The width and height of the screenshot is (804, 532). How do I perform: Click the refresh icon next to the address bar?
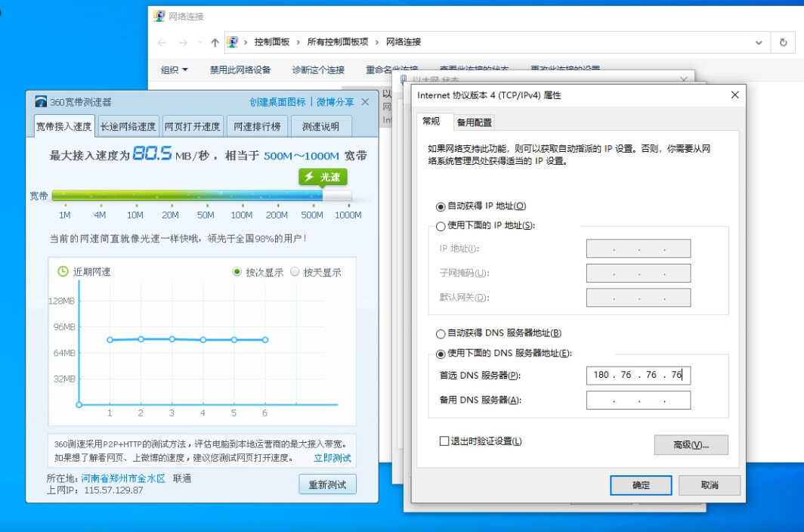point(784,42)
